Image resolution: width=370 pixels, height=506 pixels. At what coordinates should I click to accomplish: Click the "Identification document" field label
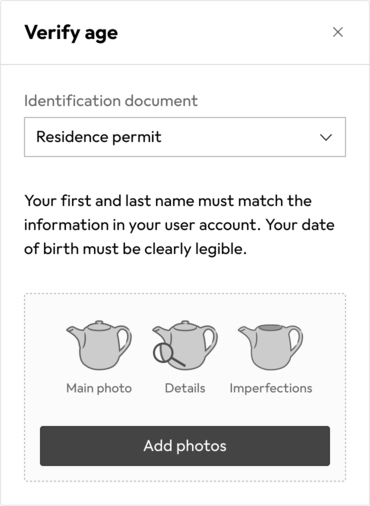coord(111,101)
